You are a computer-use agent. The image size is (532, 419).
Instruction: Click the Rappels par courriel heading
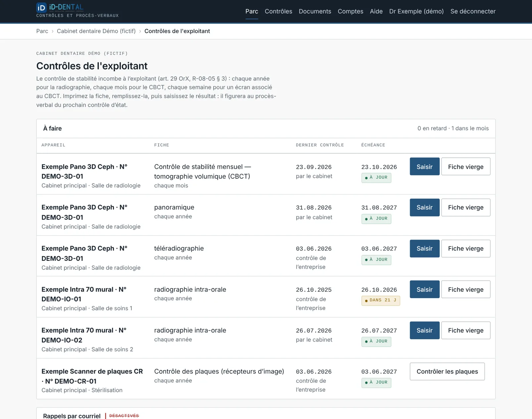point(72,416)
